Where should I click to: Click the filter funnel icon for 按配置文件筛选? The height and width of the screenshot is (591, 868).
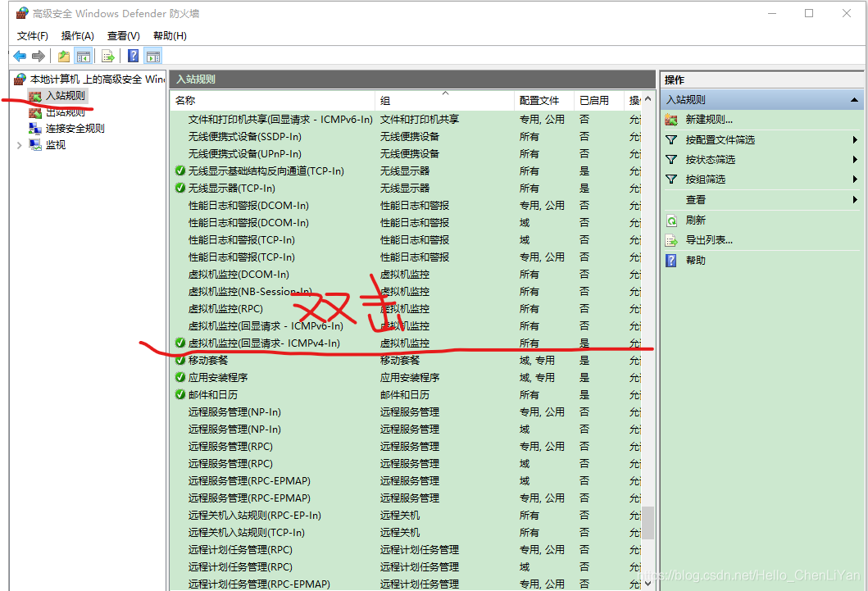[671, 140]
